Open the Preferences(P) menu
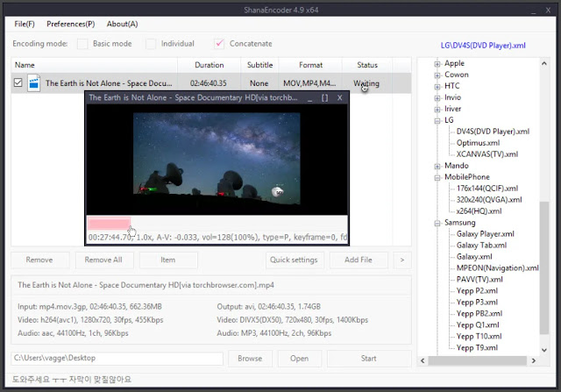Screen dimensions: 561x392 [x=70, y=24]
